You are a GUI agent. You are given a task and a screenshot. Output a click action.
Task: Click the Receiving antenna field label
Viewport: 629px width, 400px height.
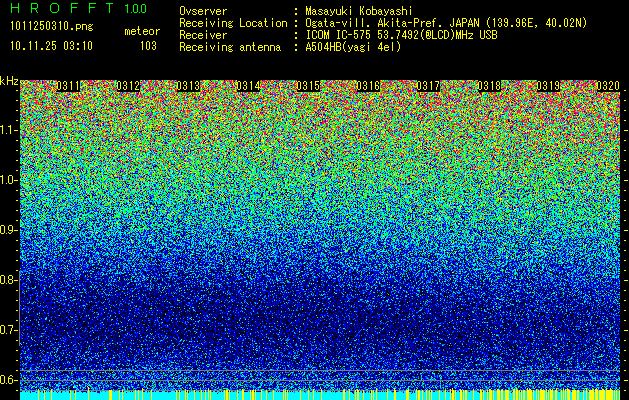230,47
